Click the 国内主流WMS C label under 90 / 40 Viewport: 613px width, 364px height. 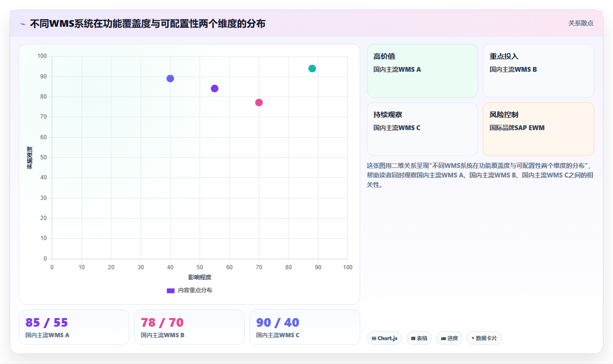coord(278,335)
